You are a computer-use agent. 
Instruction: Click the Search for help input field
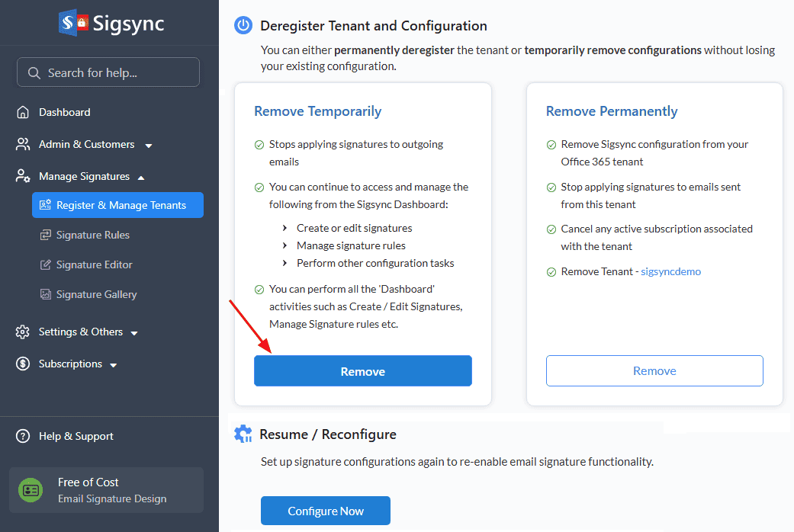(108, 72)
